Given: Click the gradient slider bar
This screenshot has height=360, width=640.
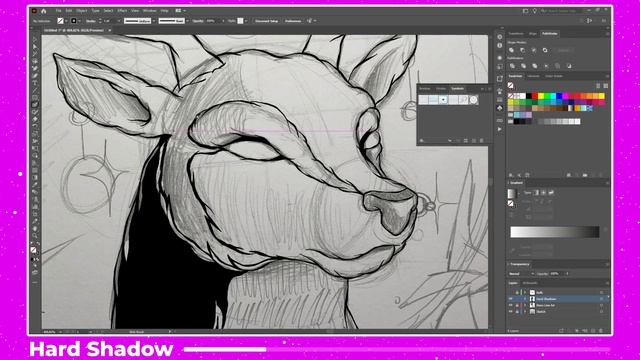Looking at the screenshot, I should [555, 232].
